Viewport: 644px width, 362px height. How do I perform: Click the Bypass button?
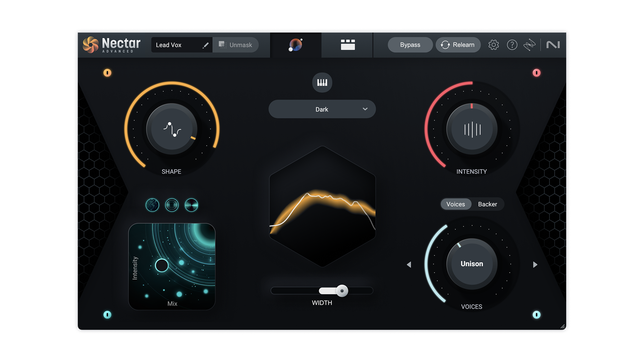(410, 45)
